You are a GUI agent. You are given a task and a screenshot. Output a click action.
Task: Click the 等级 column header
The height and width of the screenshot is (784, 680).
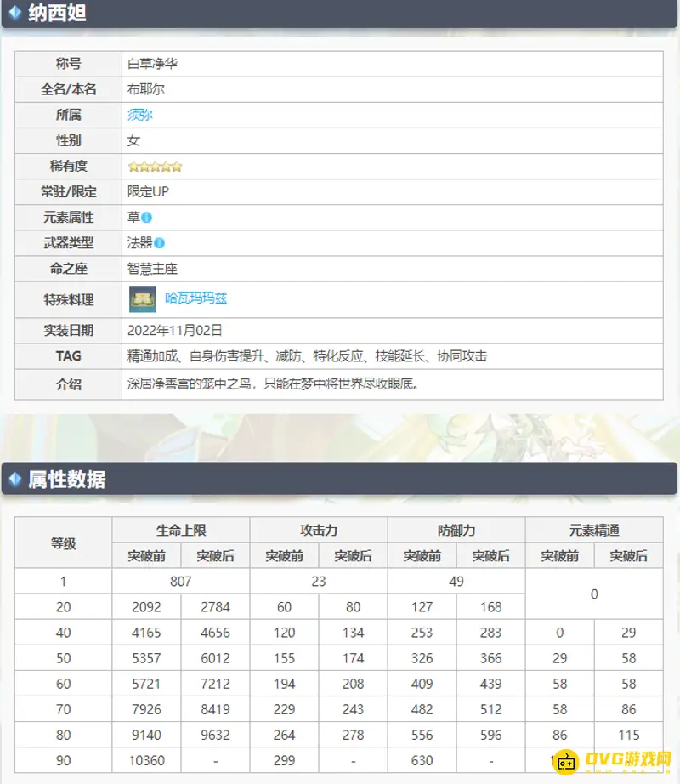coord(64,543)
